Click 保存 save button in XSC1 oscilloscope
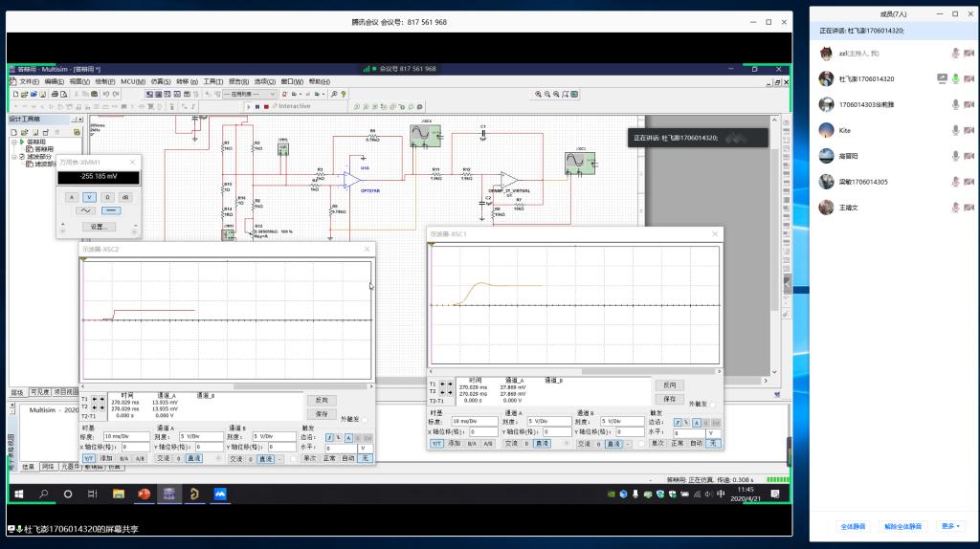Screen dimensions: 980x549 (x=669, y=399)
